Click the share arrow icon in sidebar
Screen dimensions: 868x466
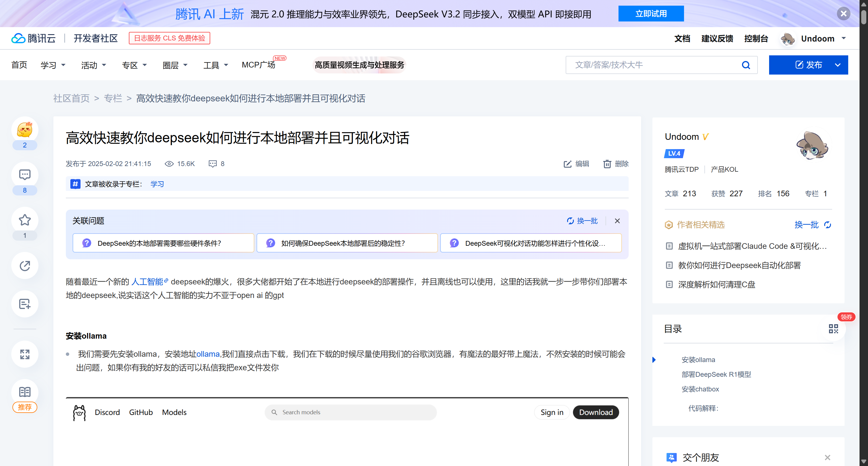(25, 266)
